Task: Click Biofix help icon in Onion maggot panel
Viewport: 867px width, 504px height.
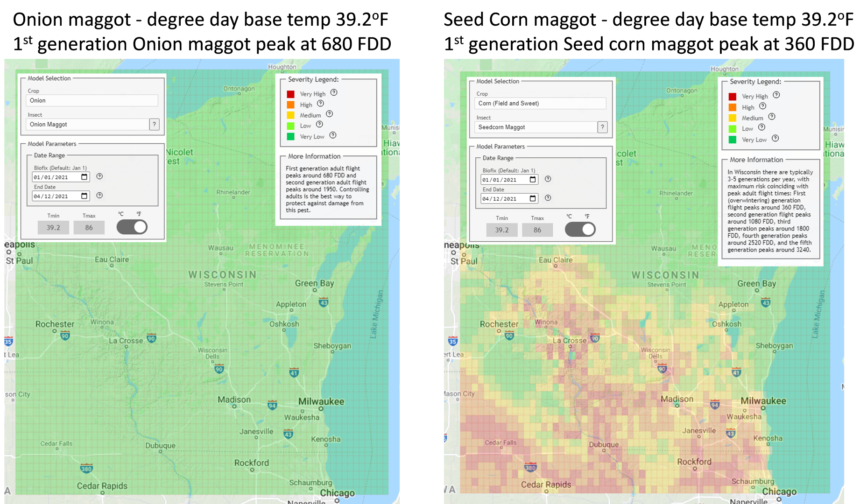Action: 99,176
